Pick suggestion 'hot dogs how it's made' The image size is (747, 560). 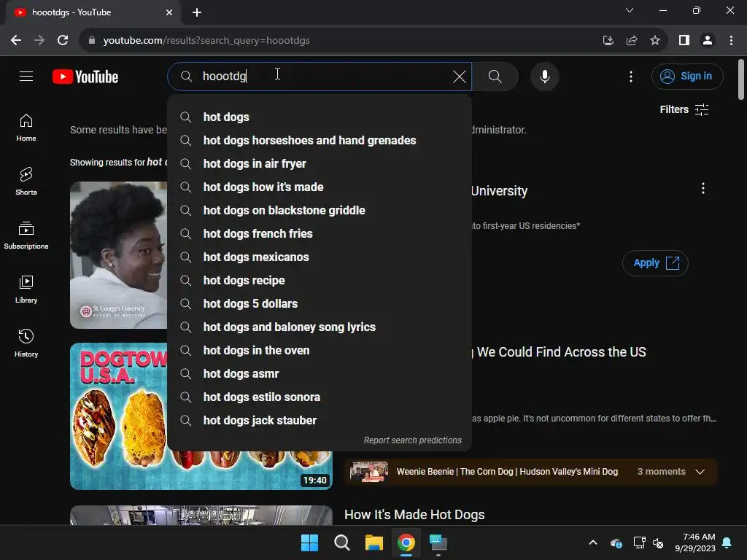pyautogui.click(x=320, y=187)
